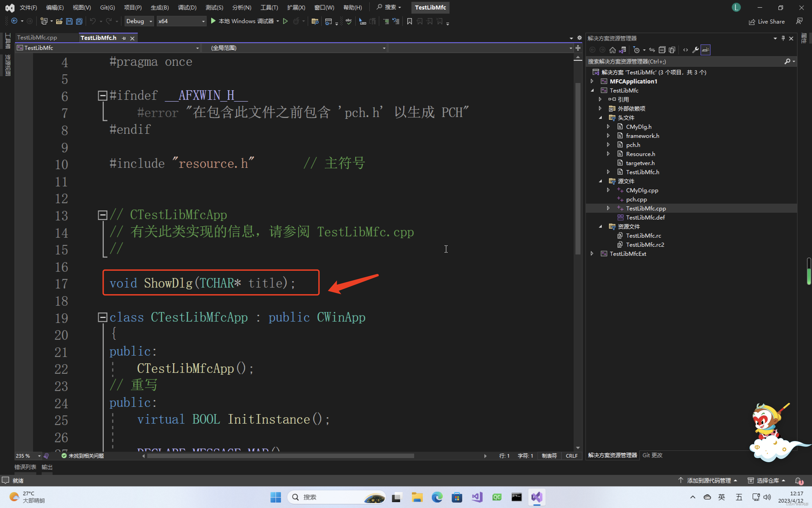Click the new project icon
This screenshot has height=508, width=812.
[44, 21]
